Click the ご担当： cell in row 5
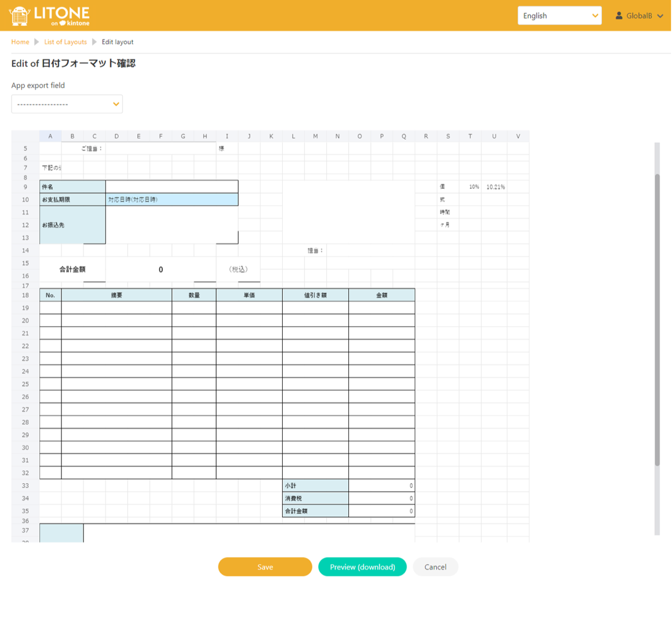The width and height of the screenshot is (672, 626). [83, 149]
